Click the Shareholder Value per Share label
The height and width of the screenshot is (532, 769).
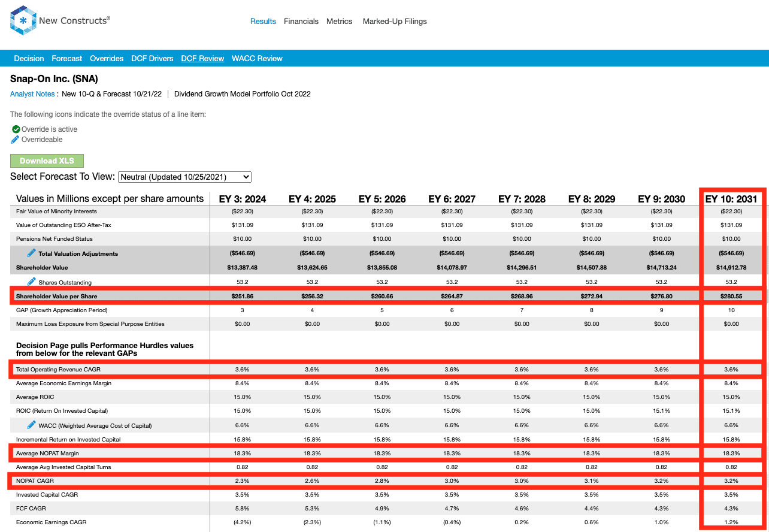click(x=56, y=296)
